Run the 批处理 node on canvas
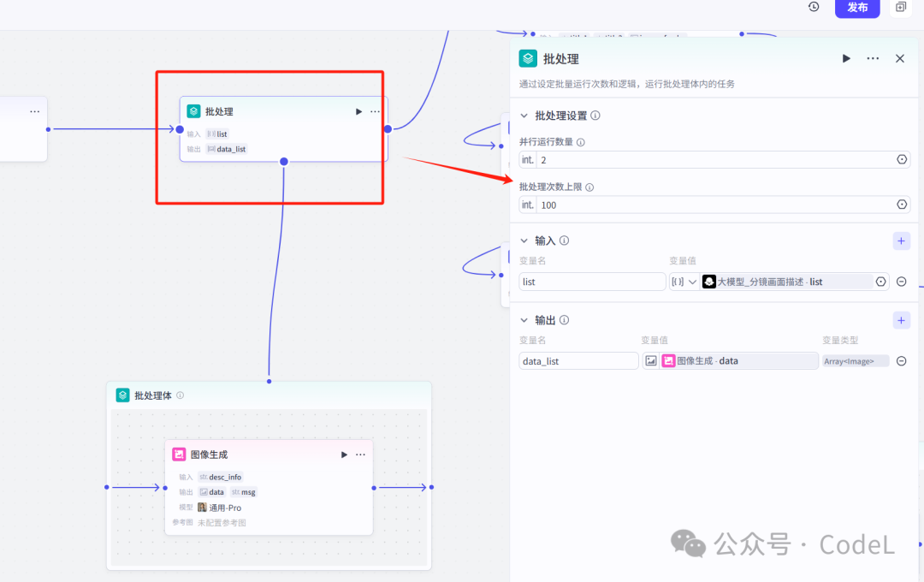 [x=358, y=111]
